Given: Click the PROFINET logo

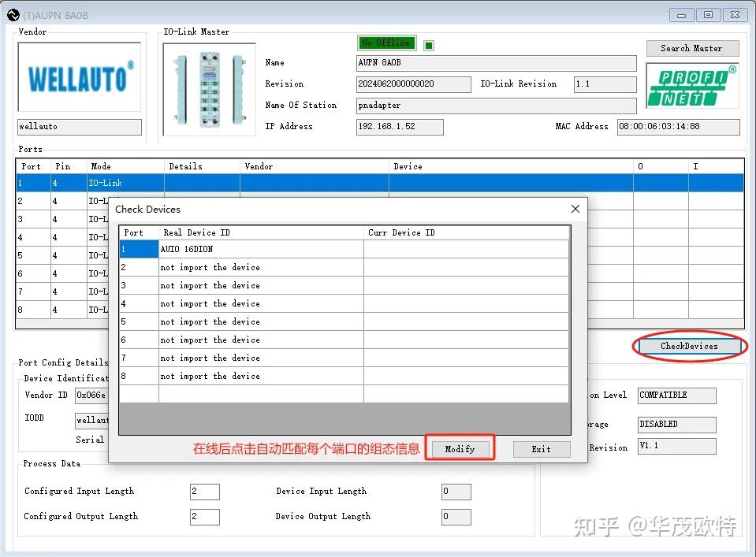Looking at the screenshot, I should (x=692, y=86).
